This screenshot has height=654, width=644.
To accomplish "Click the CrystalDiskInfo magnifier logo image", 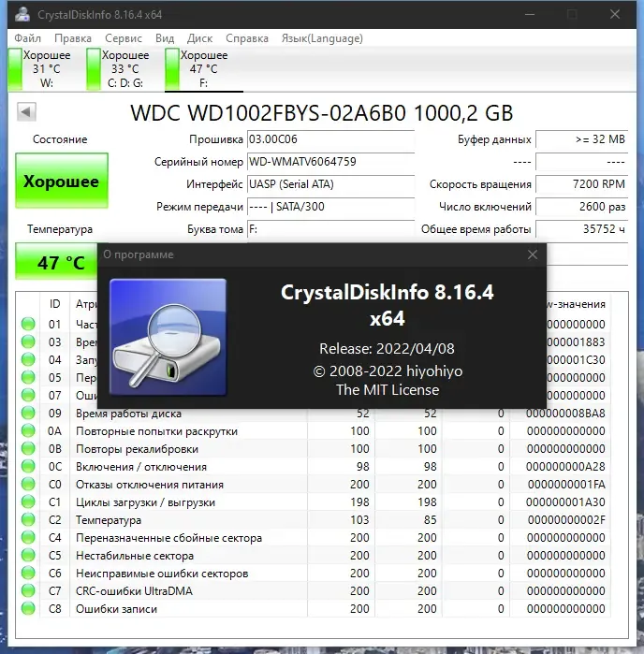I will [168, 337].
